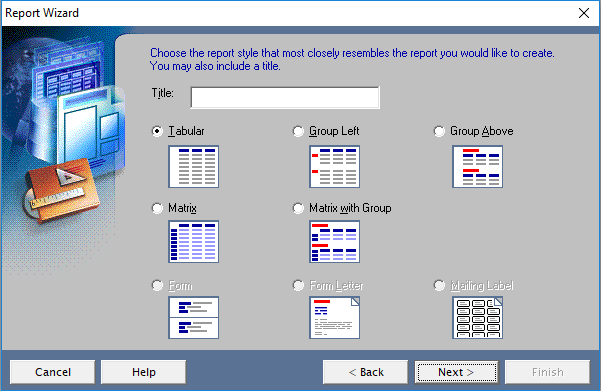
Task: Click in the Title text field
Action: [x=285, y=98]
